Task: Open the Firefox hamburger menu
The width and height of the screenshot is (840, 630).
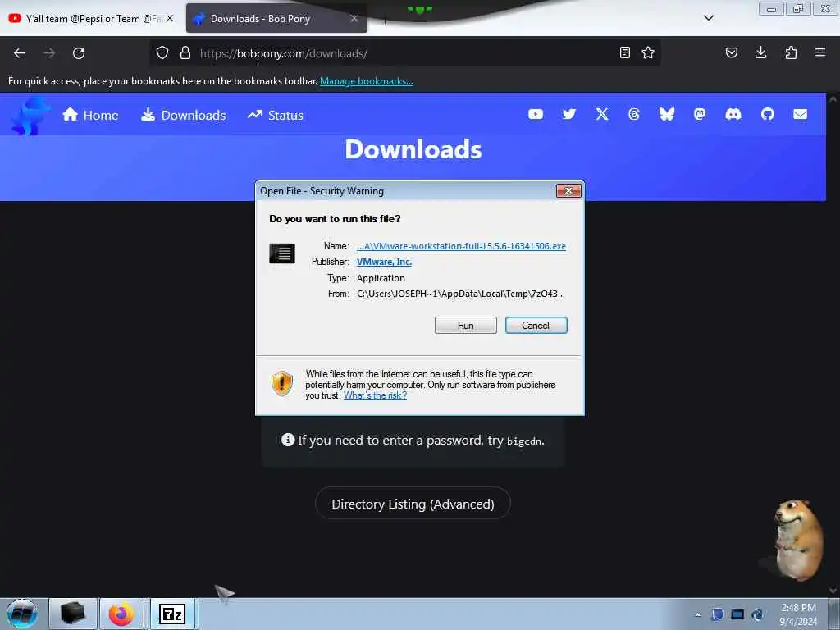Action: tap(820, 52)
